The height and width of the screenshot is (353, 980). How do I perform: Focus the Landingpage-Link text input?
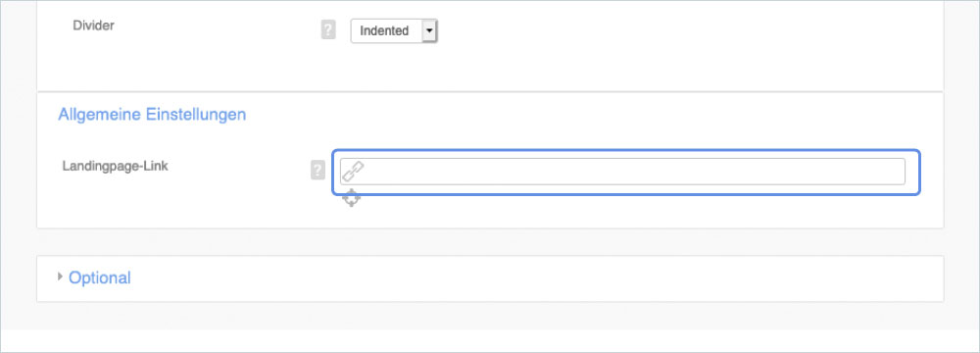tap(622, 172)
